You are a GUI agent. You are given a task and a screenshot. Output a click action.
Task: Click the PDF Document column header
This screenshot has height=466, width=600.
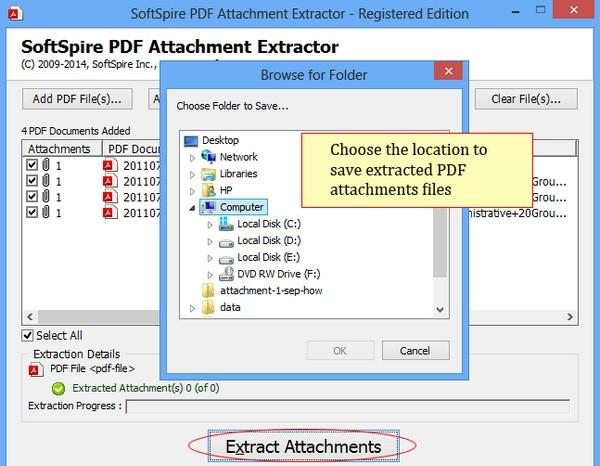click(x=131, y=148)
